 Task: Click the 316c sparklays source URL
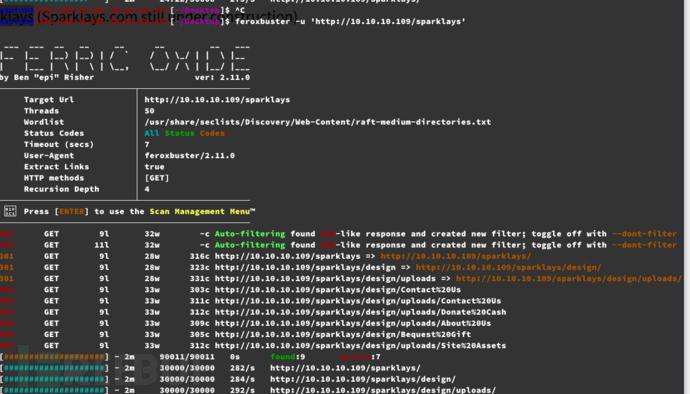click(288, 256)
